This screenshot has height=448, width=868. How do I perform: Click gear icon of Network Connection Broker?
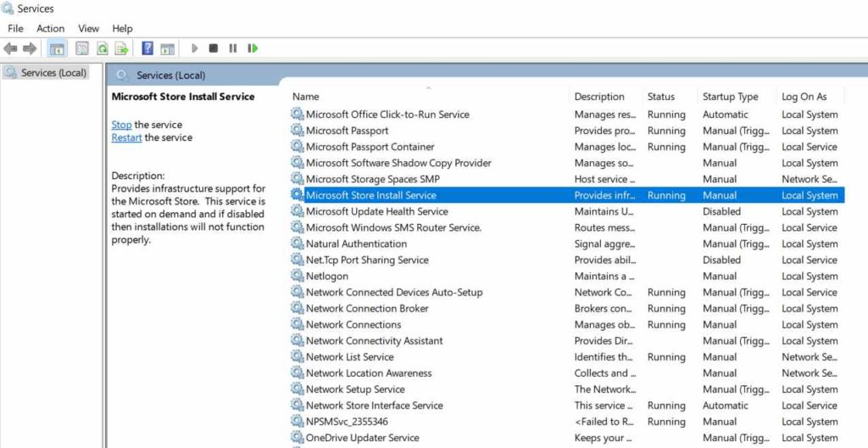[x=298, y=308]
